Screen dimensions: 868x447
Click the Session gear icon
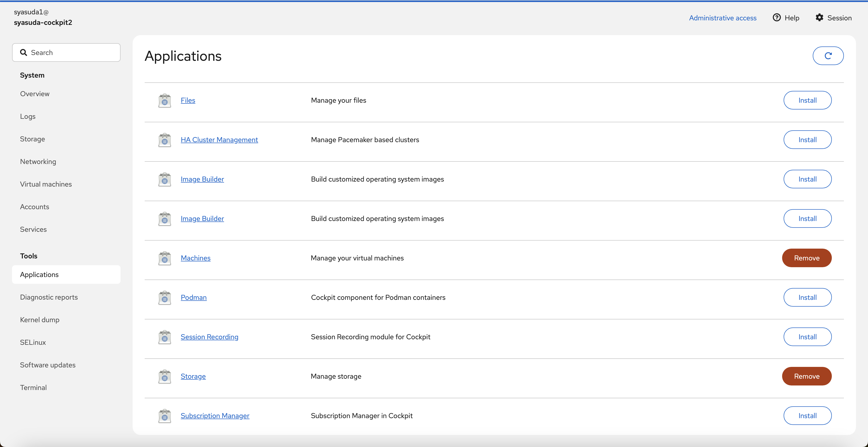coord(819,18)
